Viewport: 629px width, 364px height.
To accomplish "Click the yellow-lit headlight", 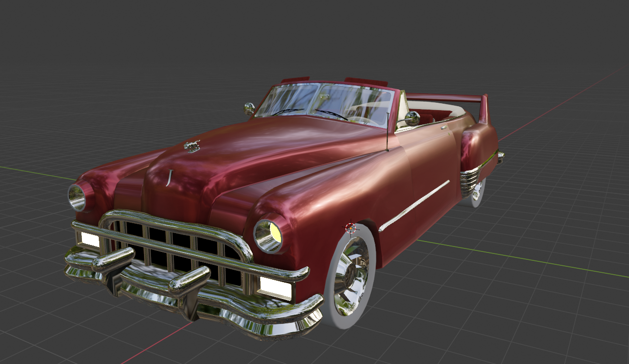I will pos(269,236).
